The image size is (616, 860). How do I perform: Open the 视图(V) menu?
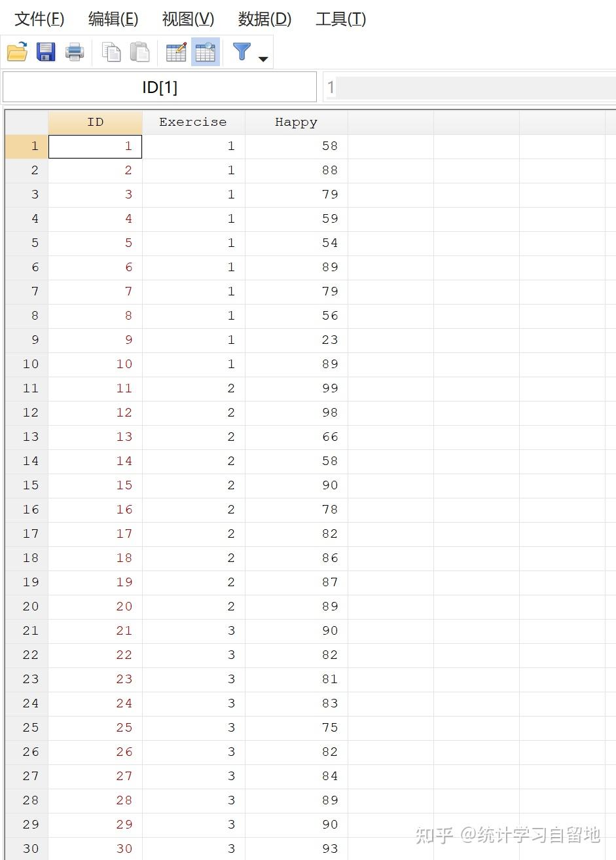[x=188, y=19]
